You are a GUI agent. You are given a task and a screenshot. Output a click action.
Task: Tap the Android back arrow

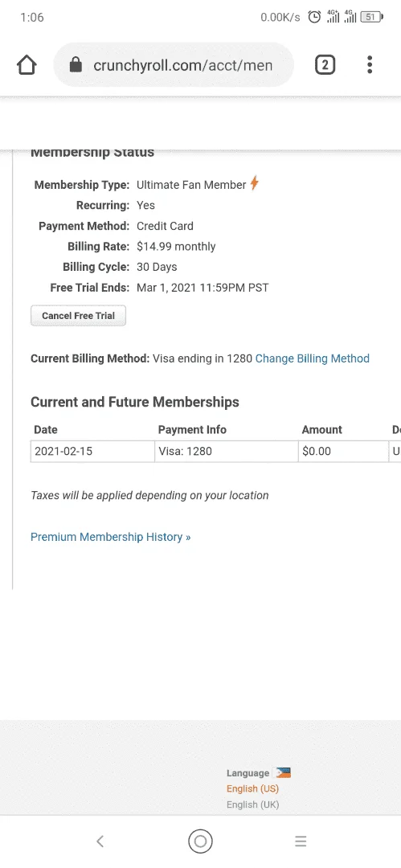100,841
